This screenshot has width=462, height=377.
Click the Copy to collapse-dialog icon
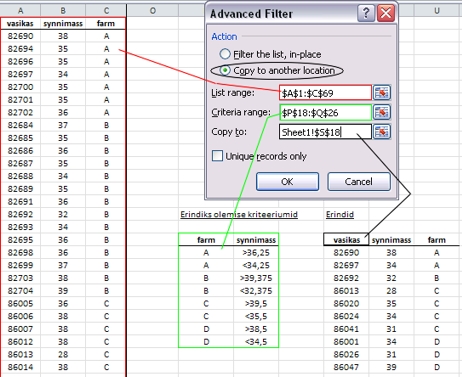click(x=382, y=132)
